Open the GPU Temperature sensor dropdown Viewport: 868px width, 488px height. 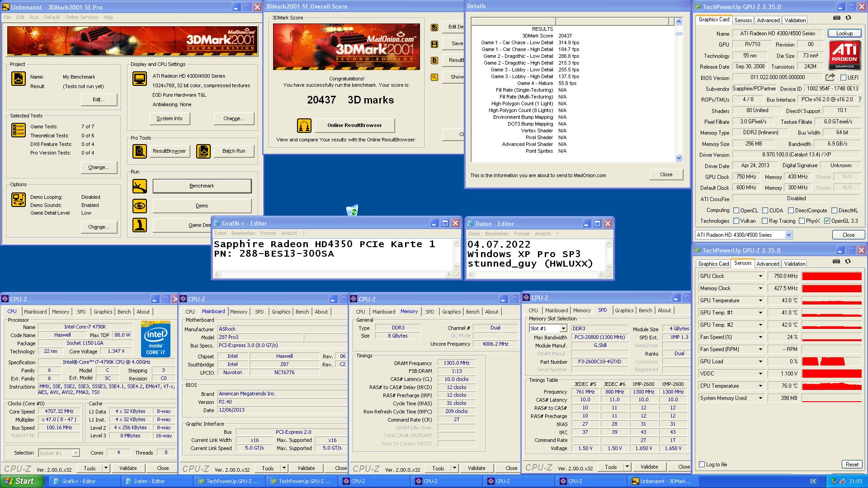click(760, 300)
